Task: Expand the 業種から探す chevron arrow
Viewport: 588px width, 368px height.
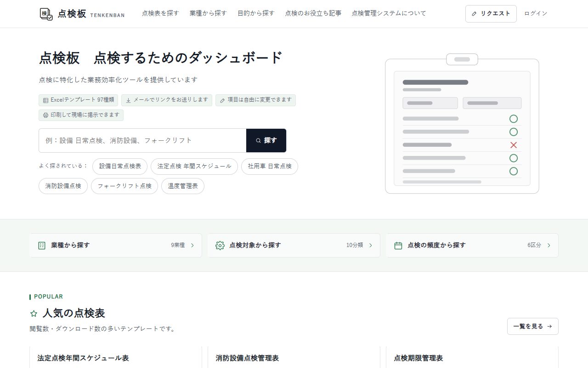Action: pyautogui.click(x=192, y=246)
